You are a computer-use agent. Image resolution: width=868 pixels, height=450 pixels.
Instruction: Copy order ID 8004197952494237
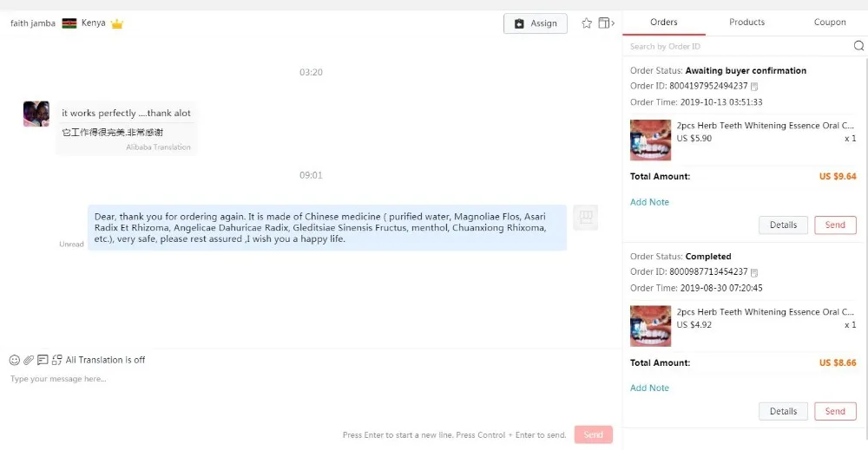click(x=754, y=86)
